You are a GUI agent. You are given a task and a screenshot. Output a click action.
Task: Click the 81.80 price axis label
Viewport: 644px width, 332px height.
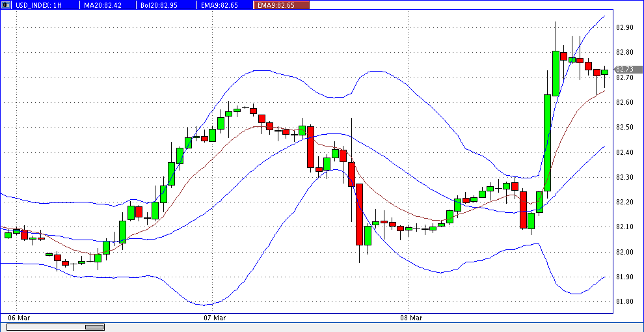[x=624, y=302]
